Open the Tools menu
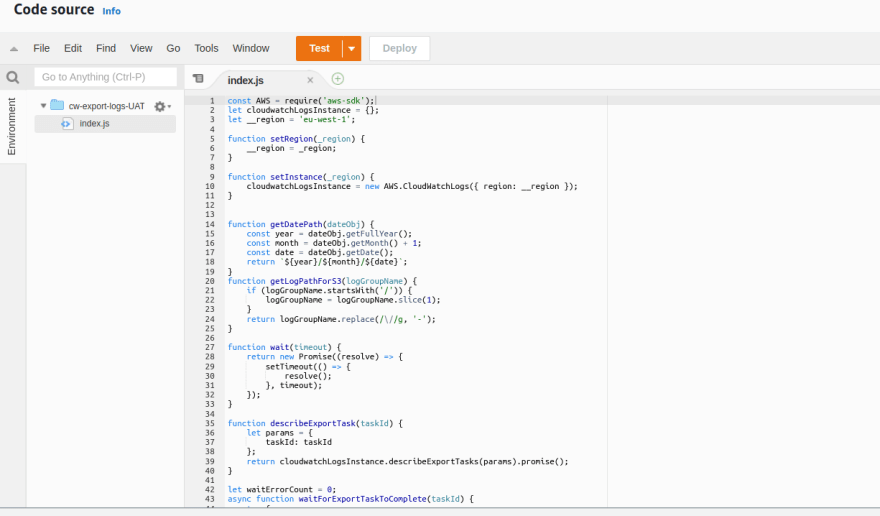 (x=207, y=48)
